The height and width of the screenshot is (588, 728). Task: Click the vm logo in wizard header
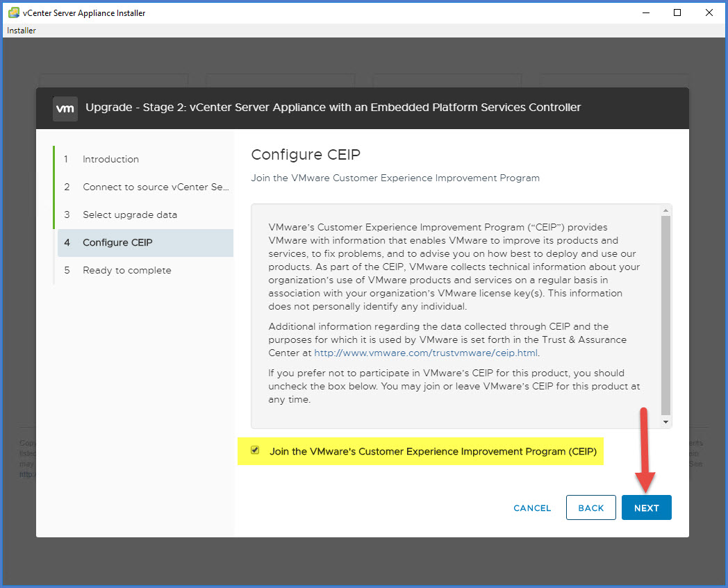tap(65, 108)
